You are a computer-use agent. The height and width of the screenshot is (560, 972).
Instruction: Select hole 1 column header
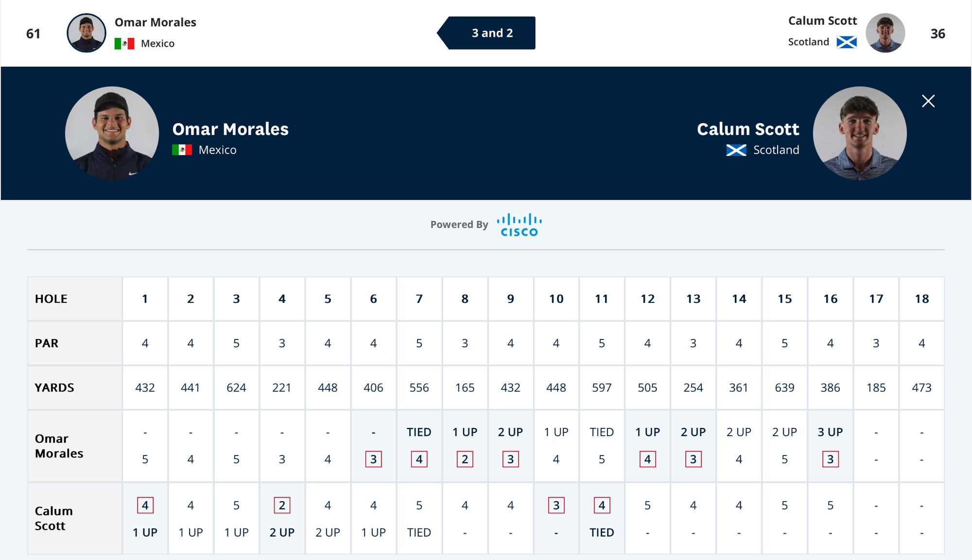pyautogui.click(x=145, y=299)
